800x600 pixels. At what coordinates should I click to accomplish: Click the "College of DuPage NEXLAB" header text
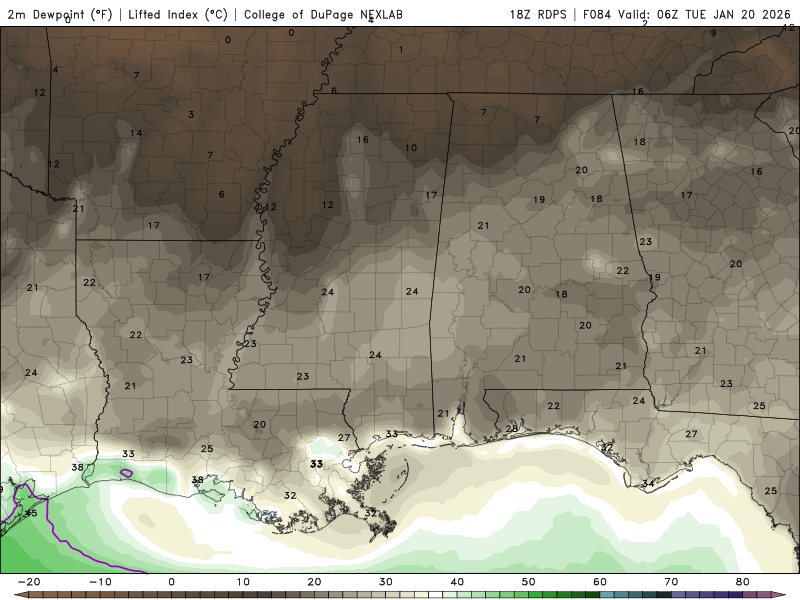[x=323, y=14]
